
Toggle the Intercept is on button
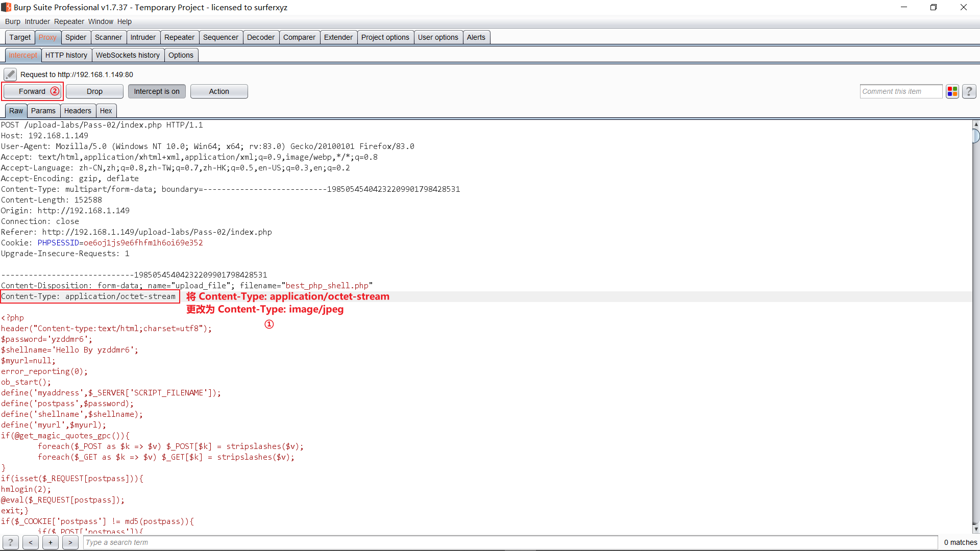point(157,91)
